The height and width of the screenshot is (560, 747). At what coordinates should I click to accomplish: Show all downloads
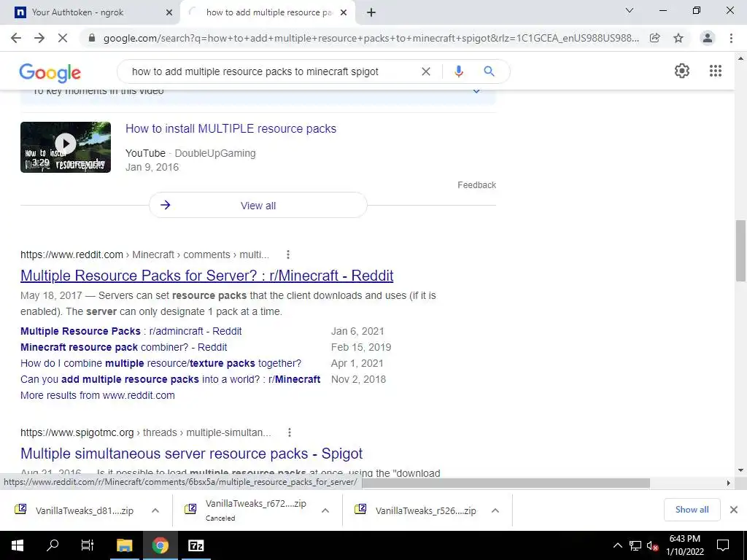[x=692, y=510]
